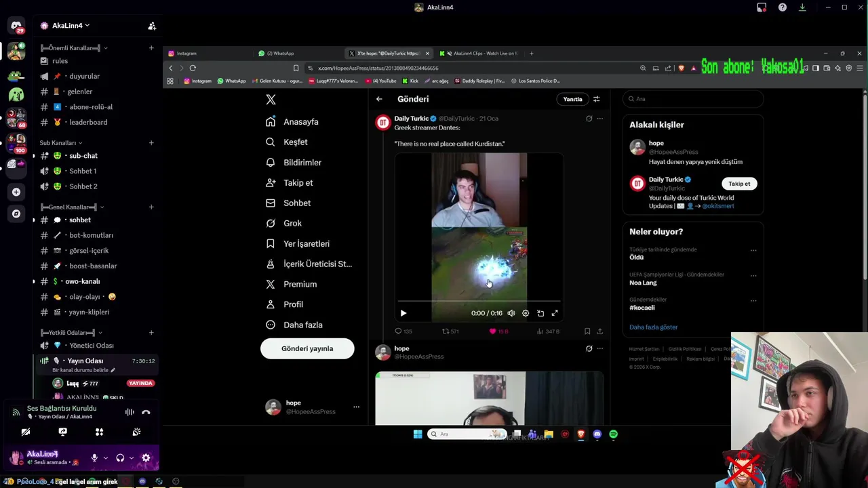868x488 pixels.
Task: Open the YouTube bookmark
Action: 380,81
